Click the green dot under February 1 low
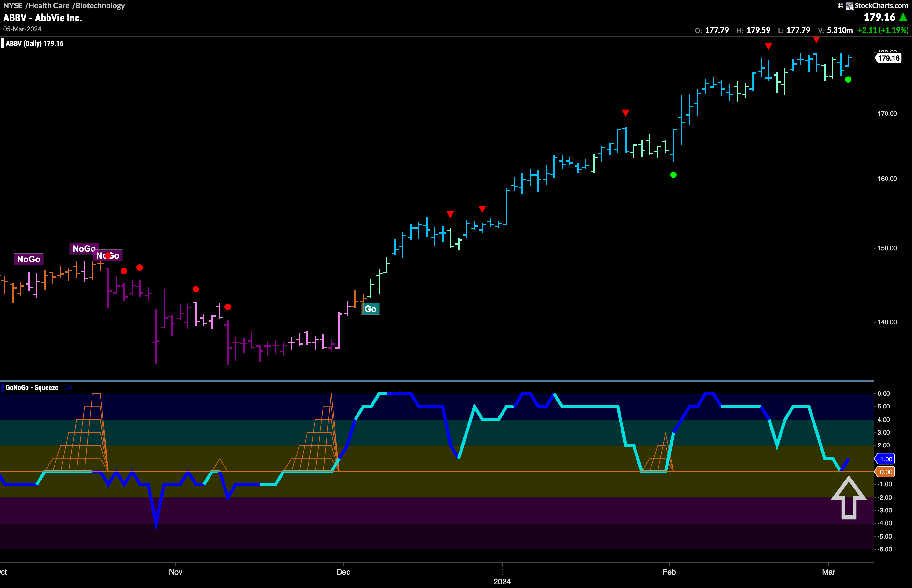 [x=673, y=175]
